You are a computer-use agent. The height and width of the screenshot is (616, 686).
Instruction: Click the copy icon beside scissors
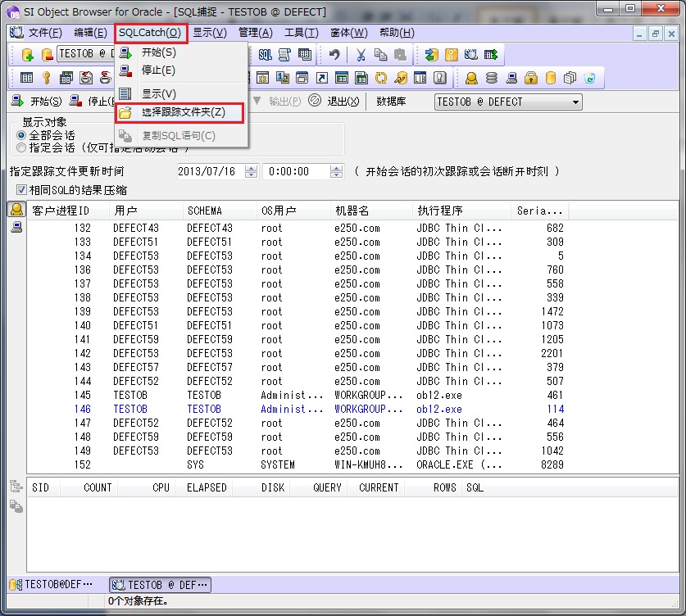[380, 55]
